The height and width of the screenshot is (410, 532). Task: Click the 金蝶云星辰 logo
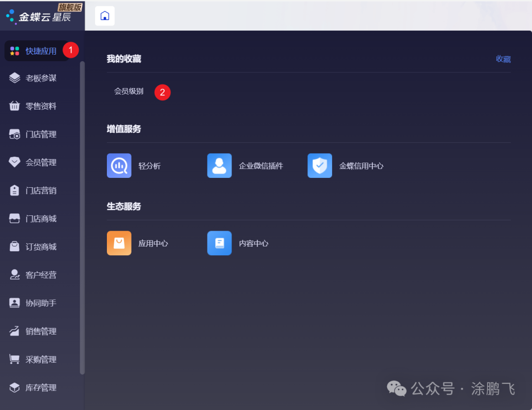pos(39,16)
